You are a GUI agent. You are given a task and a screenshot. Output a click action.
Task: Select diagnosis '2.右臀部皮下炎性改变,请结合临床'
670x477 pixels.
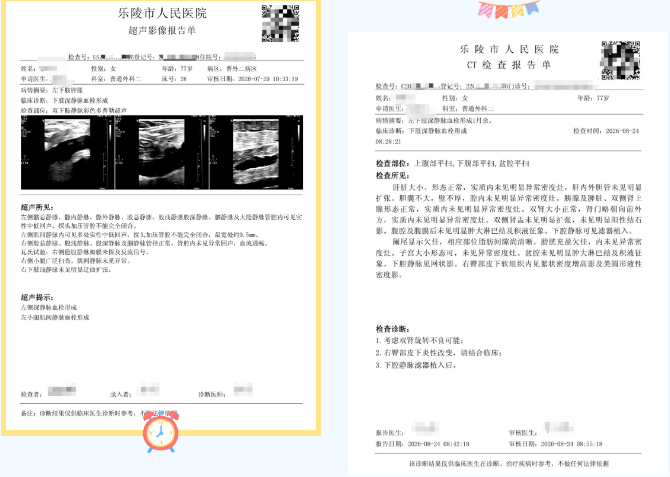pos(439,353)
